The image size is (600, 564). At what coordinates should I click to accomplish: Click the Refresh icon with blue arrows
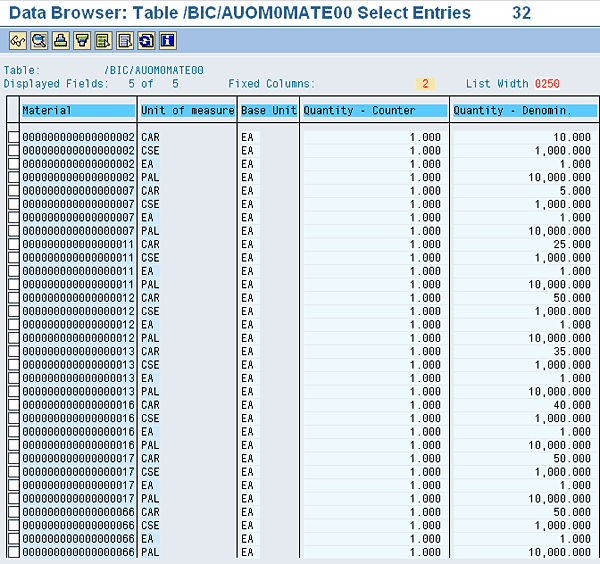coord(146,41)
